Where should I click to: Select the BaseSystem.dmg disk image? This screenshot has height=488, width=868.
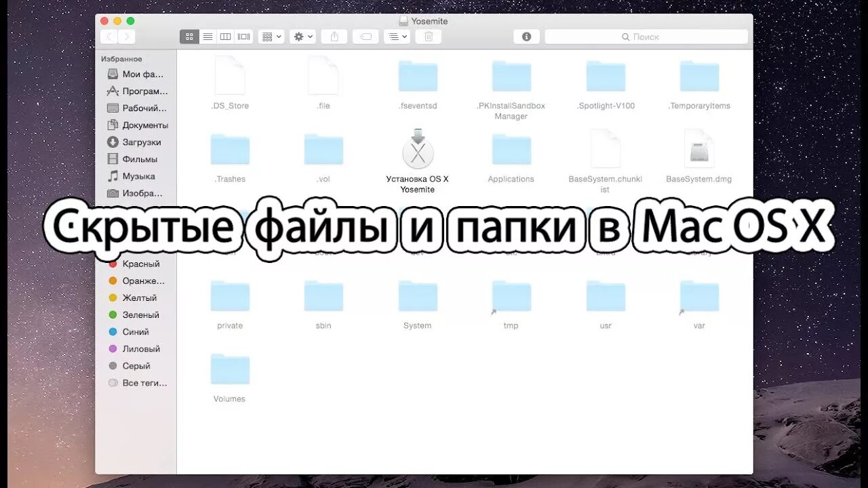(x=699, y=149)
